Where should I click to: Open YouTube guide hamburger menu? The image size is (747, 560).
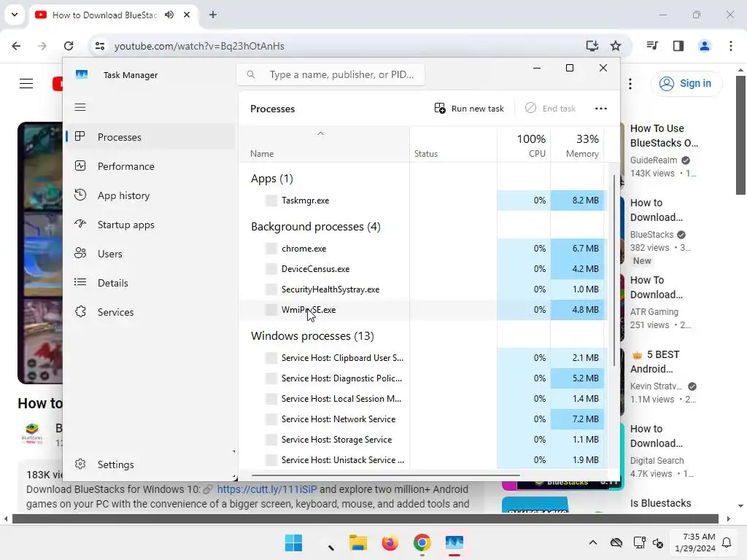click(26, 83)
